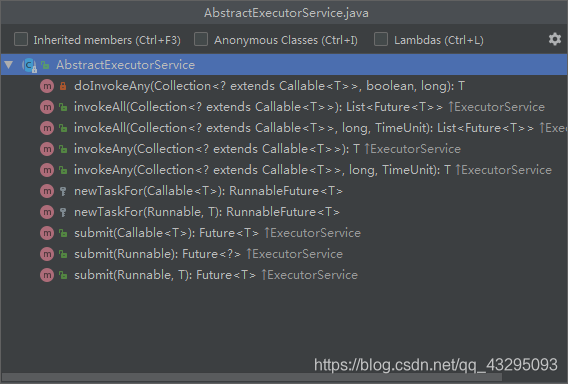Click public icon on submit(Runnable, T)
Viewport: 568px width, 384px height.
[x=63, y=275]
